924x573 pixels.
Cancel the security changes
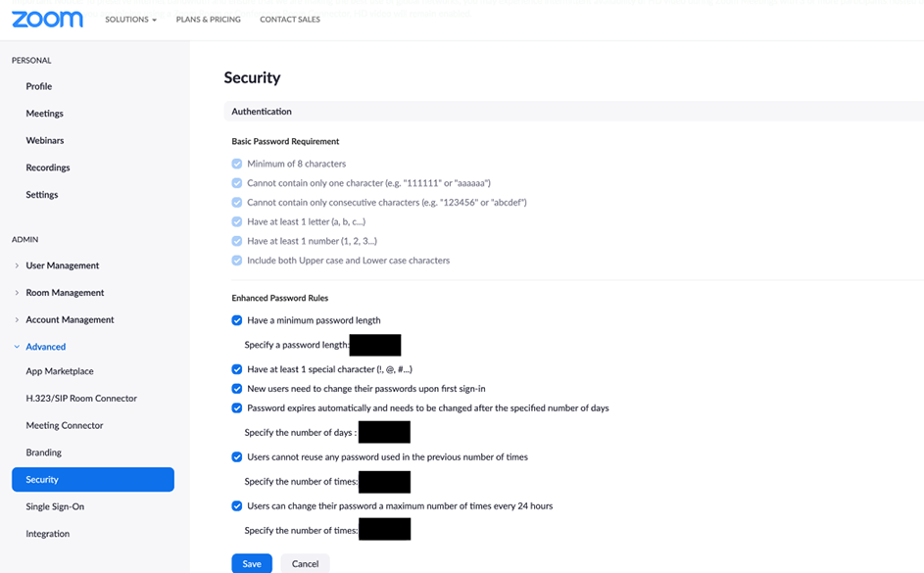pos(305,563)
